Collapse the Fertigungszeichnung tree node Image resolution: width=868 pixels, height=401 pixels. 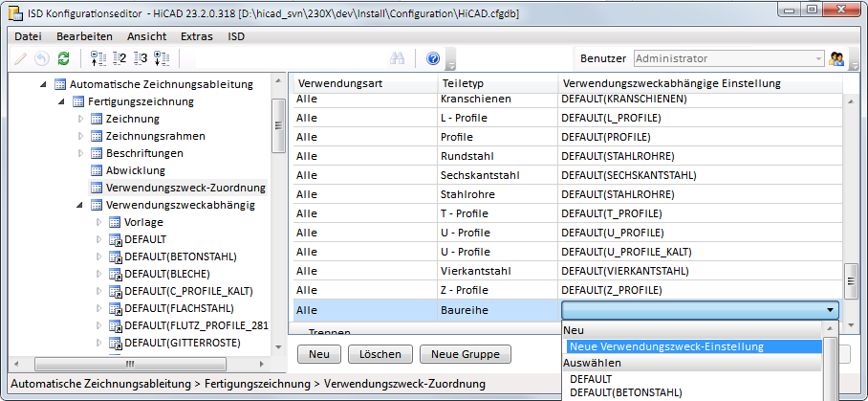pyautogui.click(x=62, y=101)
